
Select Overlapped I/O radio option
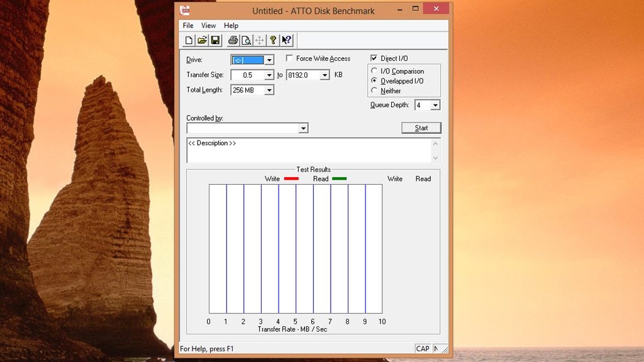tap(374, 80)
